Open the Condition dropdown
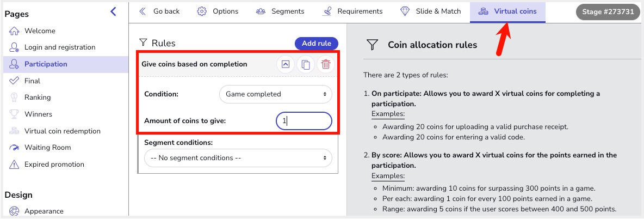The image size is (644, 219). click(276, 94)
